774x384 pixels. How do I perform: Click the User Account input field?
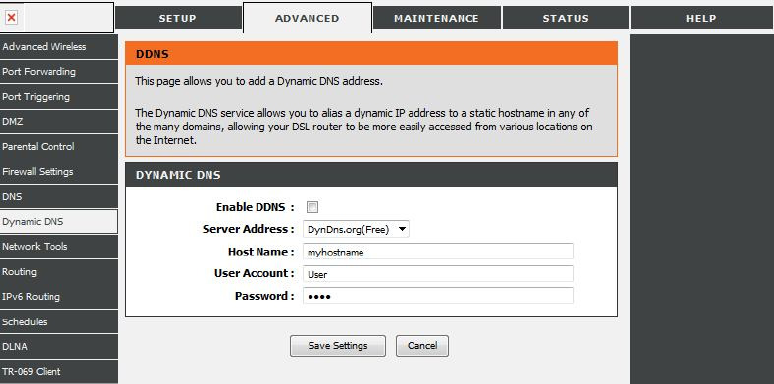coord(438,273)
